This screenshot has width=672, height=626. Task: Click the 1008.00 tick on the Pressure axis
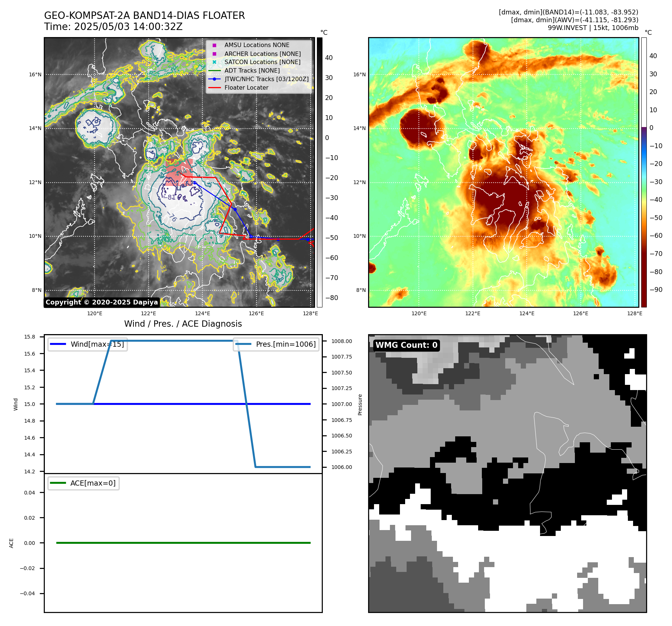pyautogui.click(x=342, y=341)
